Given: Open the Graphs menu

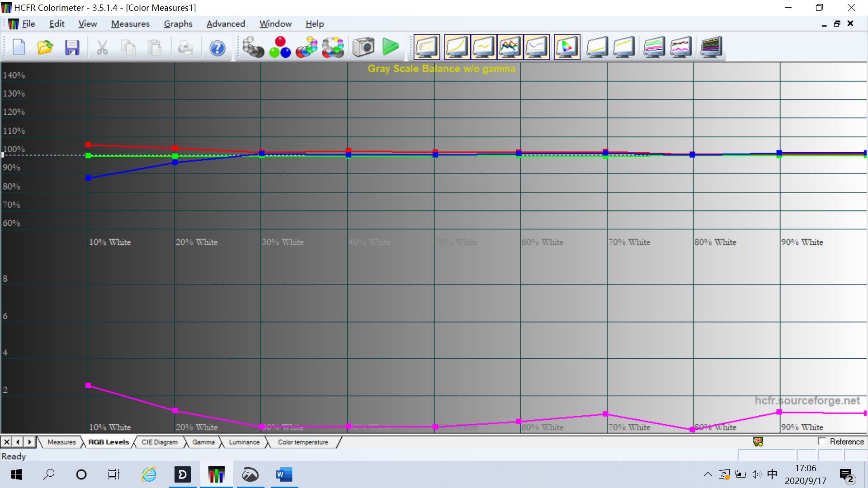Looking at the screenshot, I should [x=178, y=23].
